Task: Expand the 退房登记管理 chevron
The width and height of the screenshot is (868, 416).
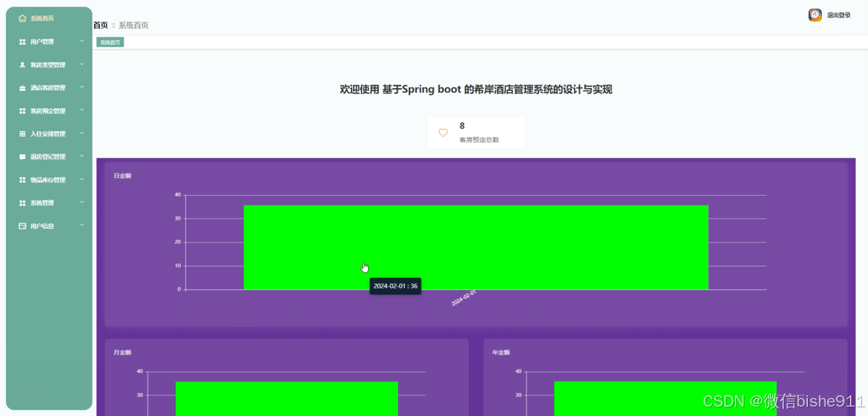Action: tap(82, 156)
